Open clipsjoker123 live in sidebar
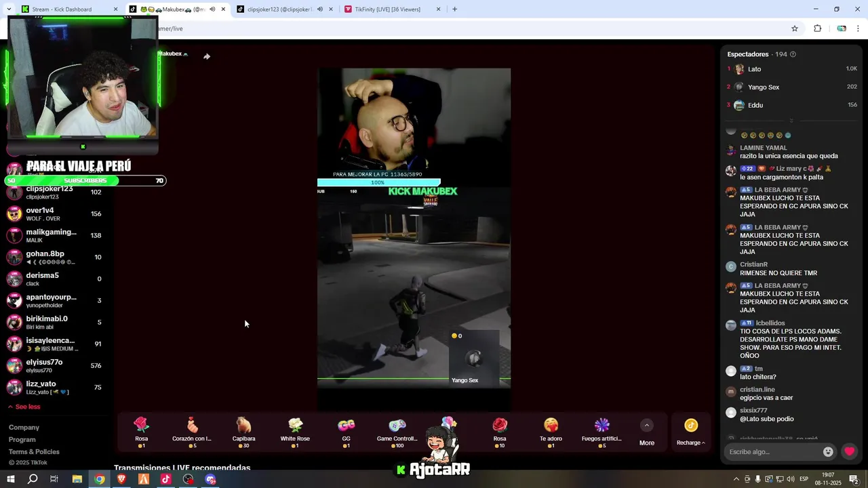The height and width of the screenshot is (488, 868). [54, 192]
